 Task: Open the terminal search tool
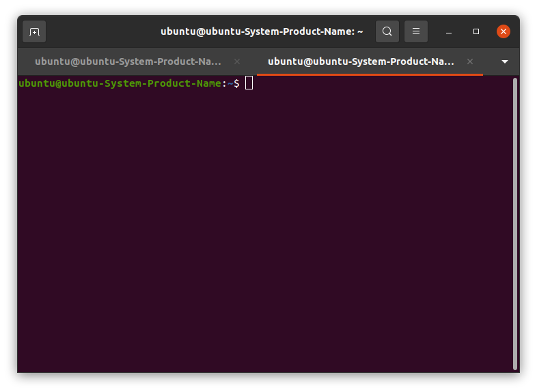[x=387, y=31]
